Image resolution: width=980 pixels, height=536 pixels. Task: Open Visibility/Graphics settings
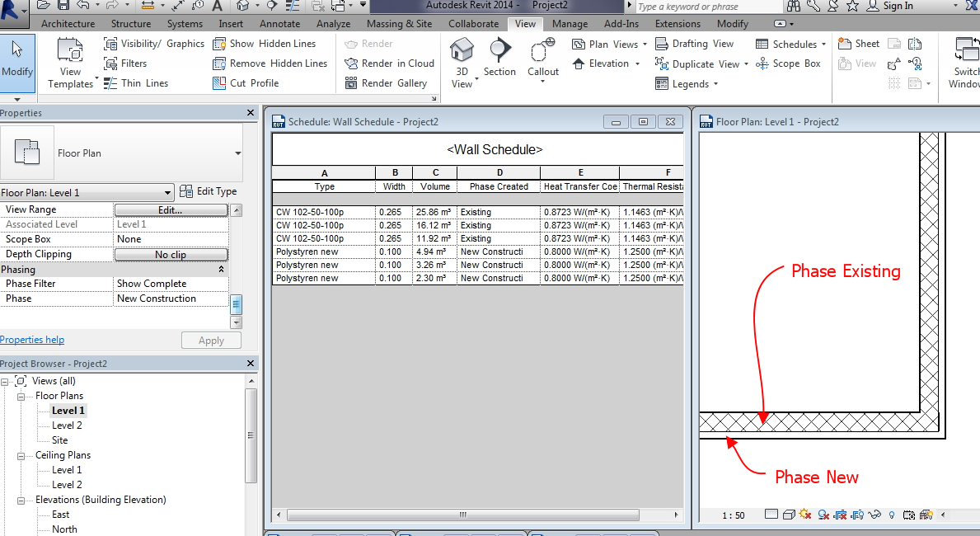[154, 44]
